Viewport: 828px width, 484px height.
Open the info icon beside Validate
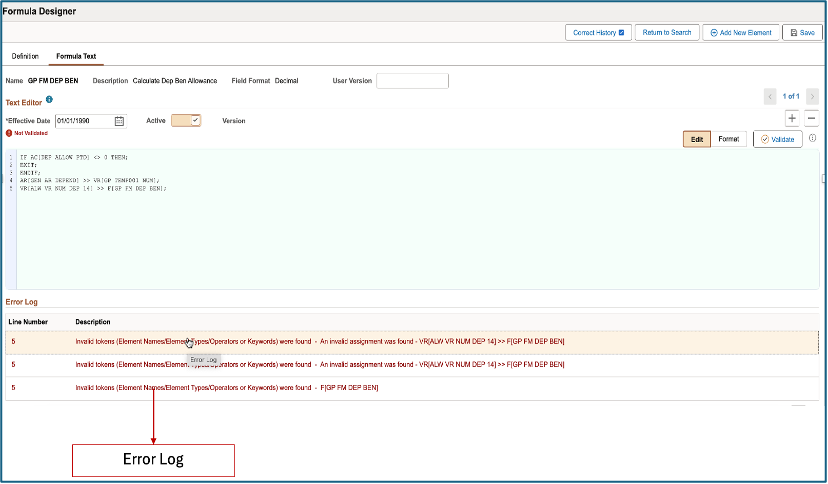812,138
